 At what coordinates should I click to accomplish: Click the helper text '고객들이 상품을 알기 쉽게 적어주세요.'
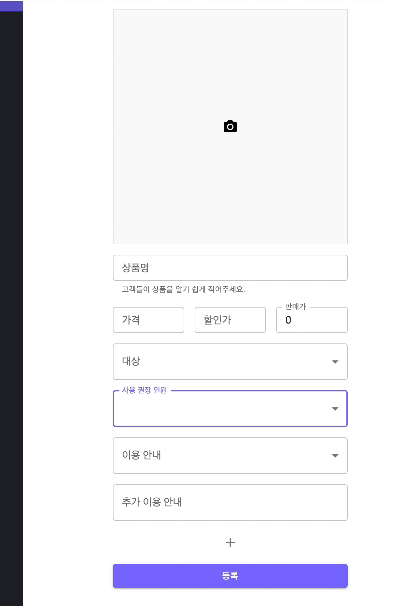click(183, 289)
